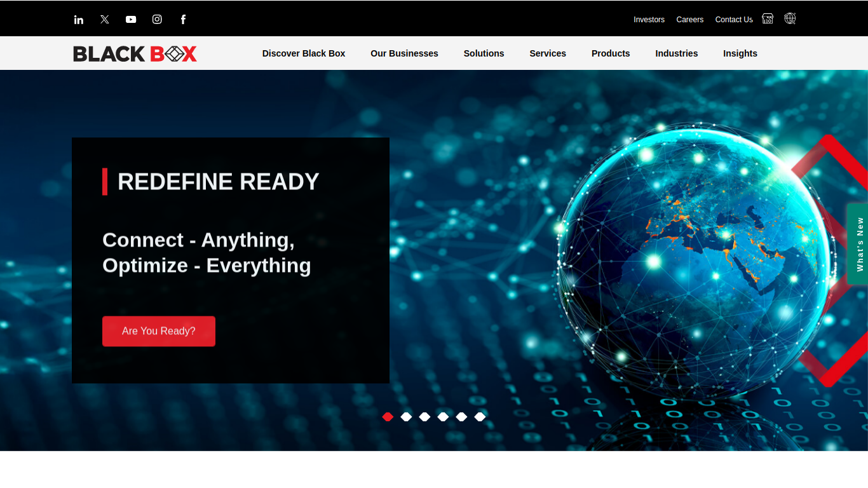Select the fourth carousel slide dot
Viewport: 868px width, 488px height.
443,417
